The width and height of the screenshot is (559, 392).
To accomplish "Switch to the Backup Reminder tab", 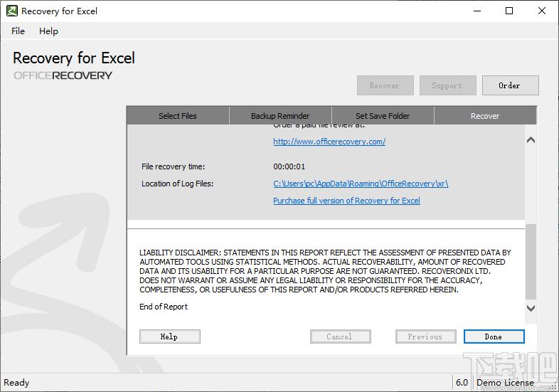I will pyautogui.click(x=280, y=115).
